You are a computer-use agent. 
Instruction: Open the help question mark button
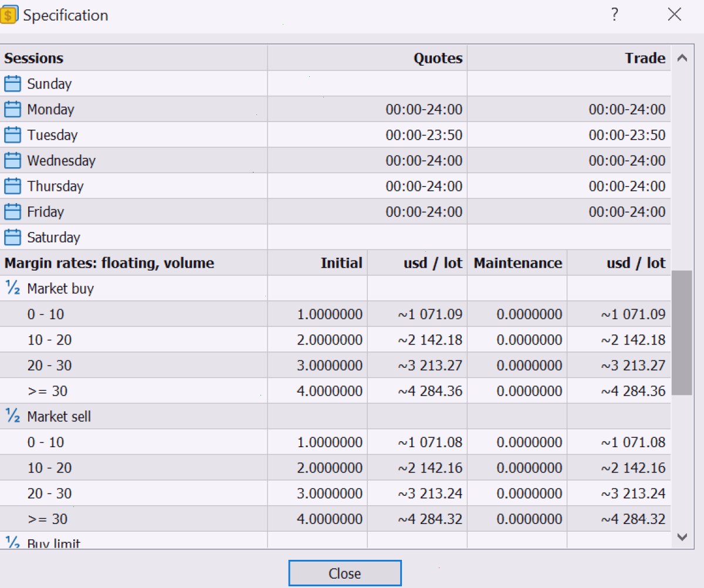614,15
